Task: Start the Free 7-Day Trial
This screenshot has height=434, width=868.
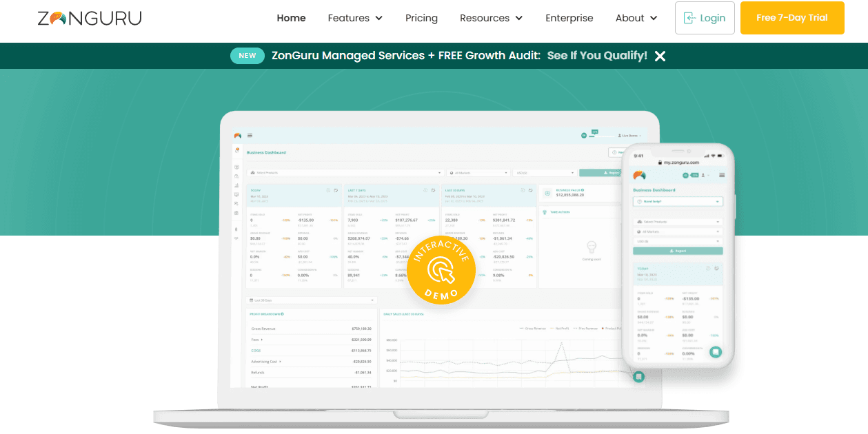Action: (x=792, y=18)
